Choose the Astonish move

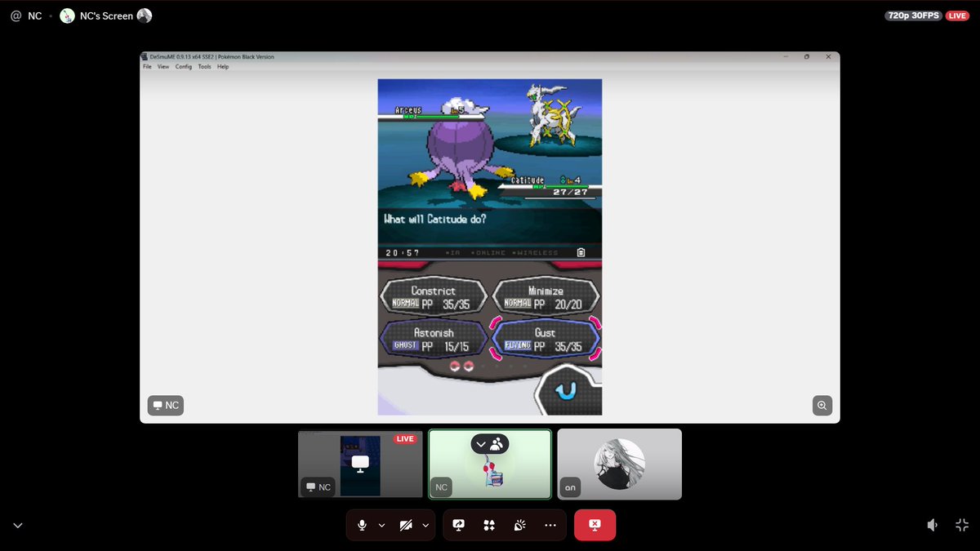434,339
